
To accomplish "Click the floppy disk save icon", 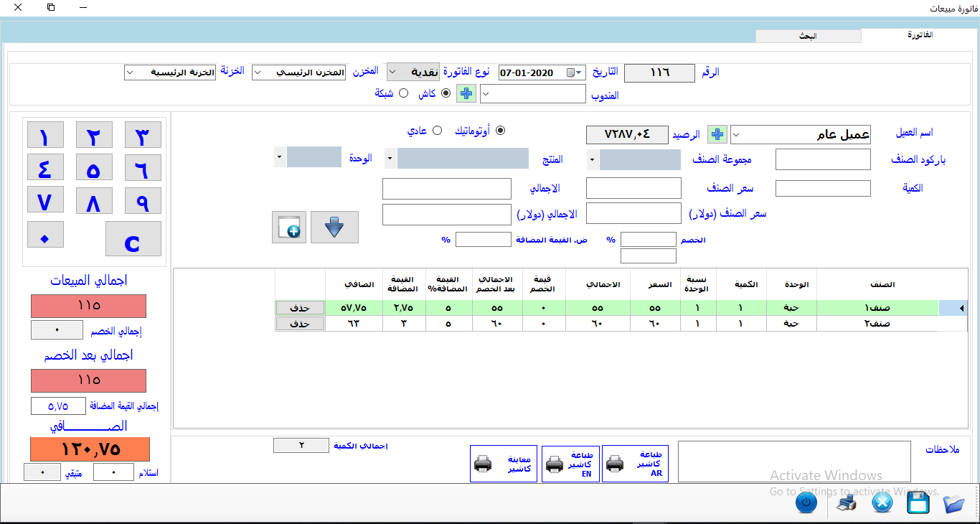I will click(x=918, y=503).
